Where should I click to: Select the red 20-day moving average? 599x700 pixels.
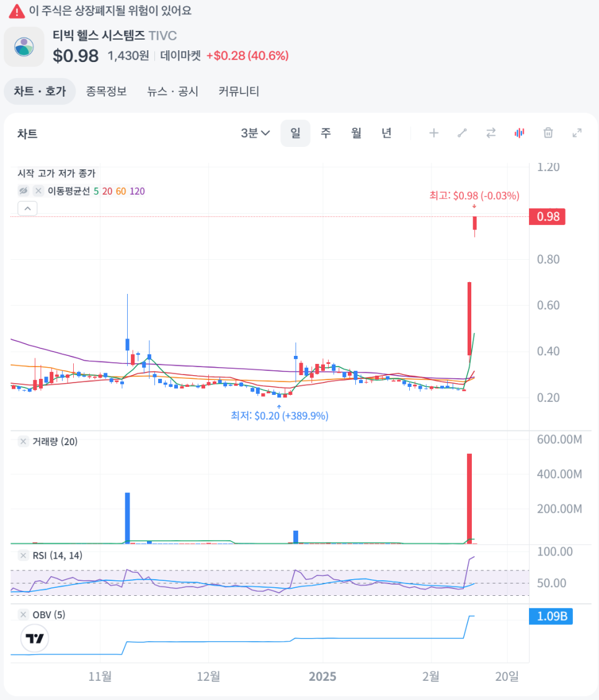click(107, 191)
